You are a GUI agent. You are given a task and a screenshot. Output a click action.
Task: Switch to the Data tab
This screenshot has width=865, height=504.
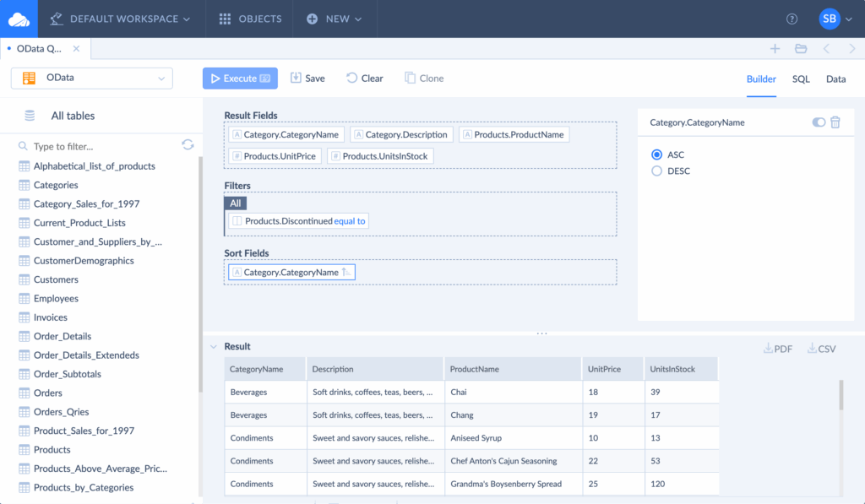point(835,79)
